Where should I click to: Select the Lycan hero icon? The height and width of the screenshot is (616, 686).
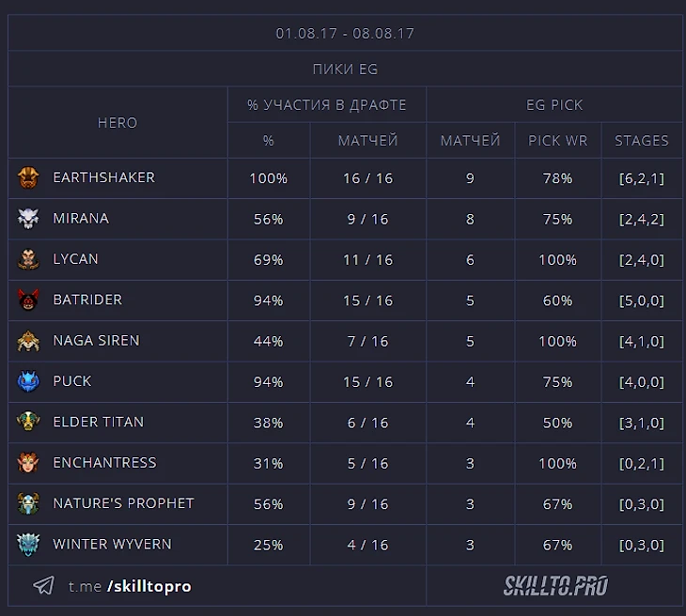click(28, 259)
